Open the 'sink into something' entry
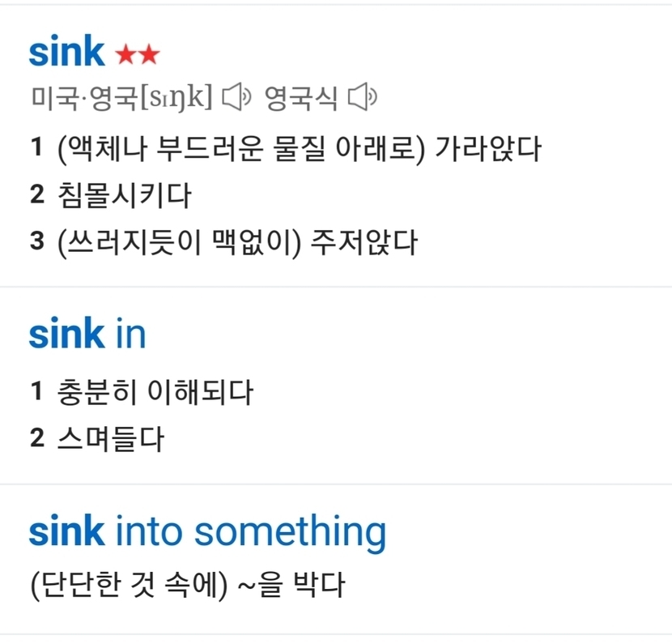This screenshot has width=672, height=644. [206, 531]
